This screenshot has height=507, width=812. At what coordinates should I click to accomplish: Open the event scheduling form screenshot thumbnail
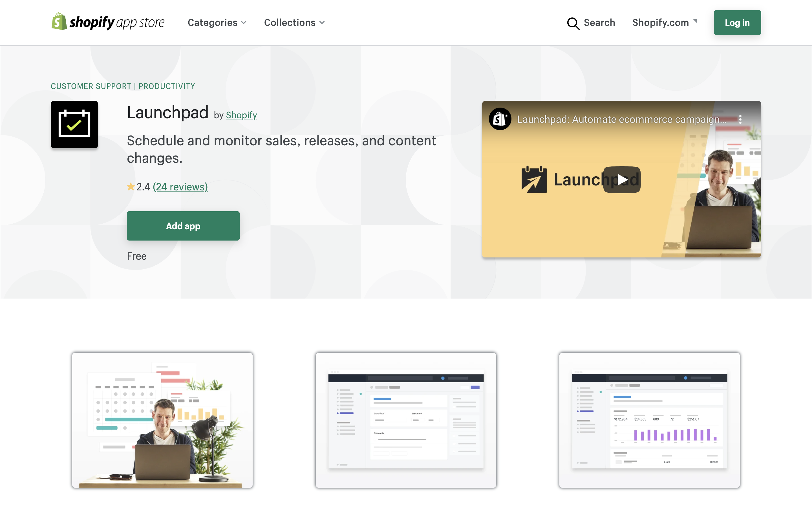pyautogui.click(x=406, y=420)
